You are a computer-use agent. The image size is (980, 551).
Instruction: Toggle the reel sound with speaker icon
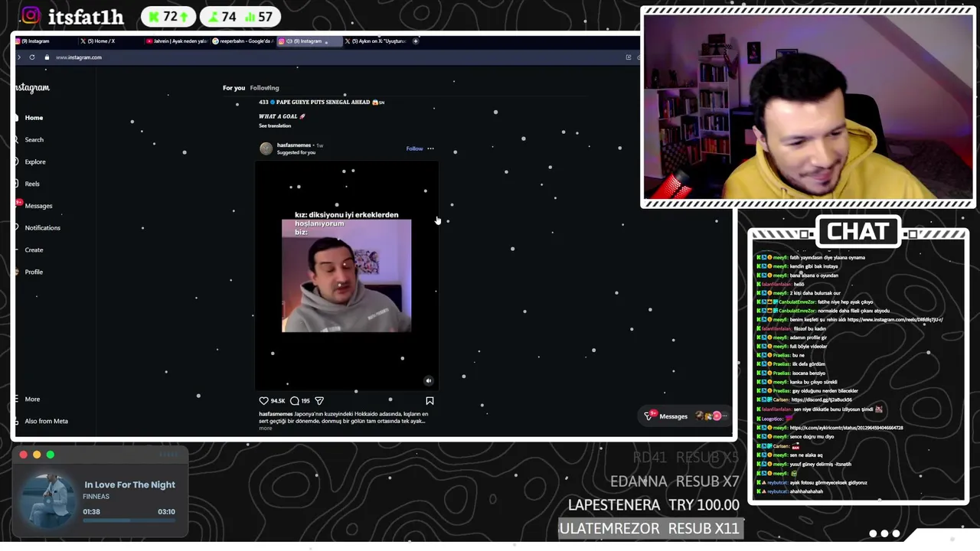429,380
